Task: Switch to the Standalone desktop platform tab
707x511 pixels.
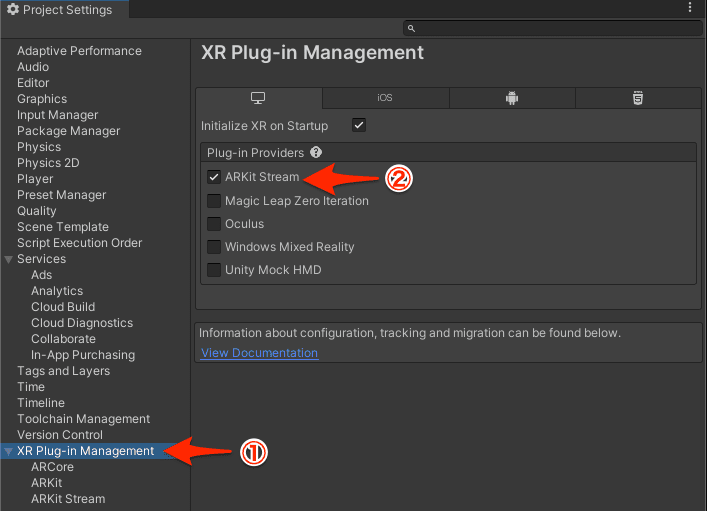Action: pyautogui.click(x=258, y=98)
